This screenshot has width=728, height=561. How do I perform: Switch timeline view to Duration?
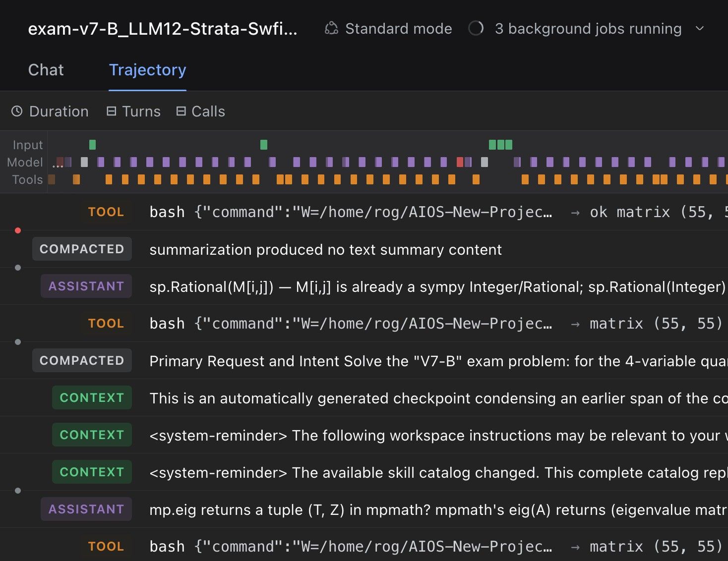50,112
